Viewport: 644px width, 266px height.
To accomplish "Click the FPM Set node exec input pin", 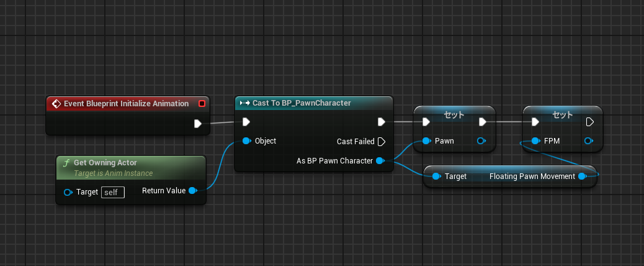I will pyautogui.click(x=535, y=122).
